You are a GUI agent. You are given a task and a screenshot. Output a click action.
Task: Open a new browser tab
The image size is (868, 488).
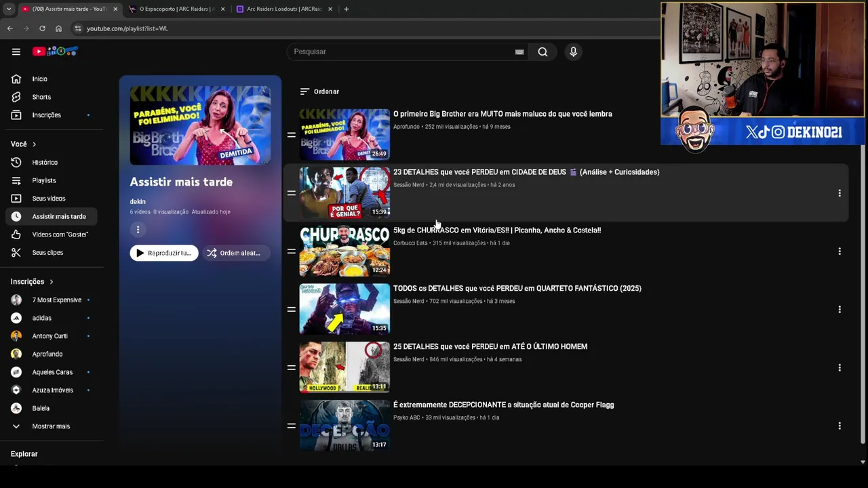click(346, 9)
